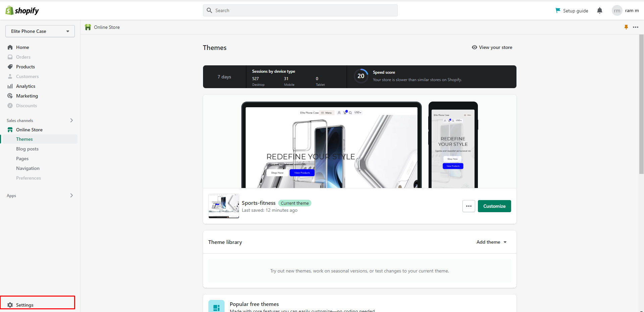The width and height of the screenshot is (644, 312).
Task: Click the Marketing target icon
Action: pos(10,96)
